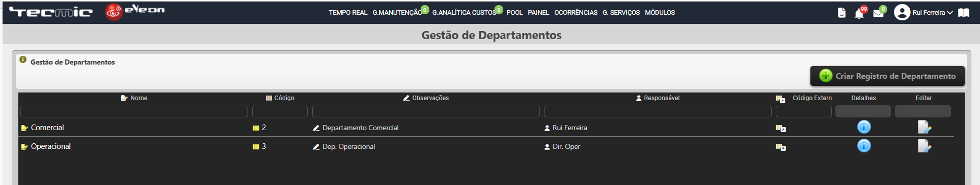This screenshot has height=185, width=980.
Task: Click the eVeon logo icon
Action: pyautogui.click(x=114, y=12)
